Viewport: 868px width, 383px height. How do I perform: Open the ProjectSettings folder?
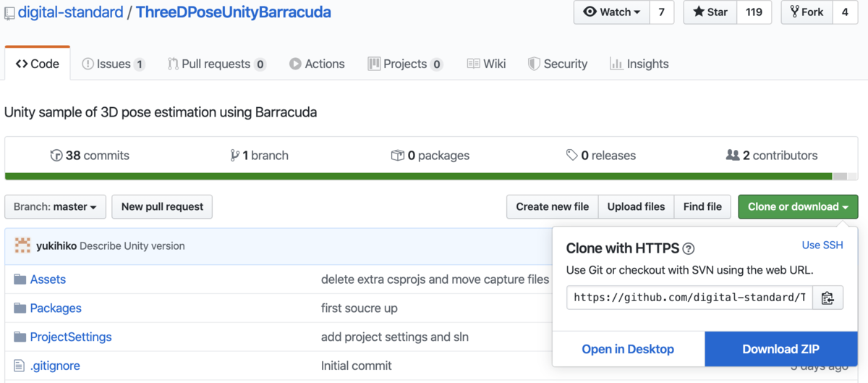point(71,337)
